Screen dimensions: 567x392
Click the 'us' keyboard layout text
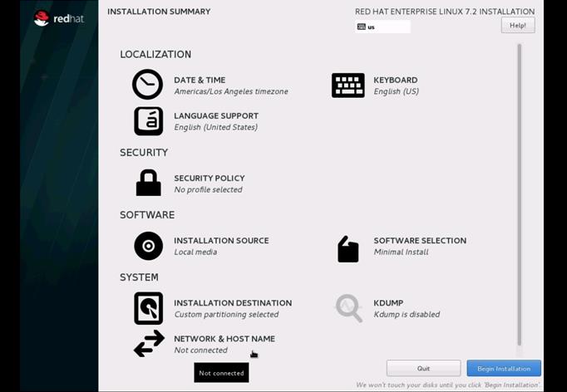(371, 27)
